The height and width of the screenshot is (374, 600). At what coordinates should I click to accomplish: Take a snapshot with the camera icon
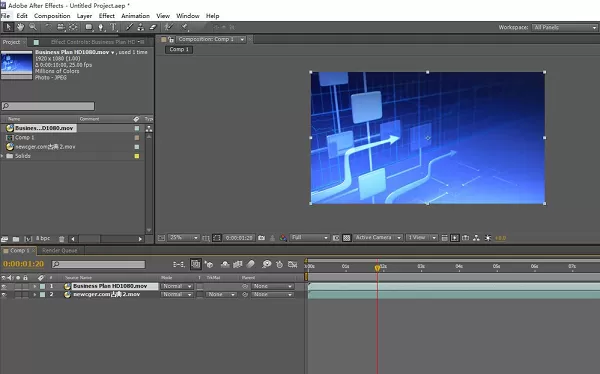coord(261,238)
